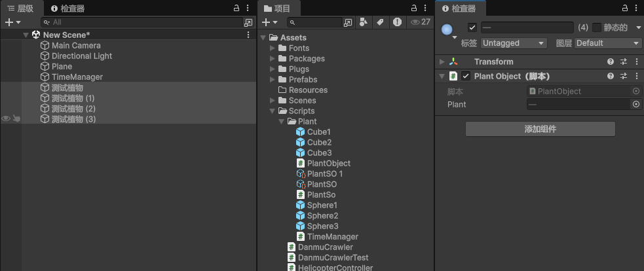
Task: Open 标签 Untagged dropdown
Action: pos(514,43)
